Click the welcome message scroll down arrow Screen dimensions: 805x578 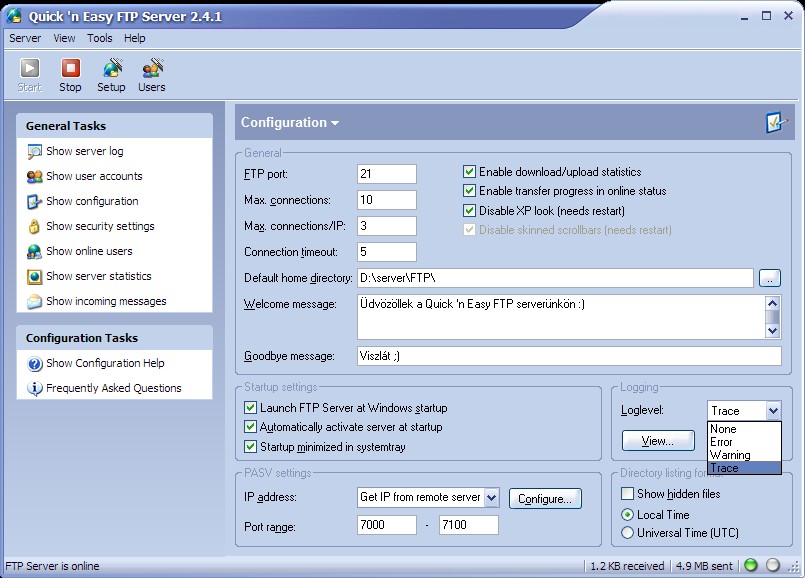click(772, 331)
